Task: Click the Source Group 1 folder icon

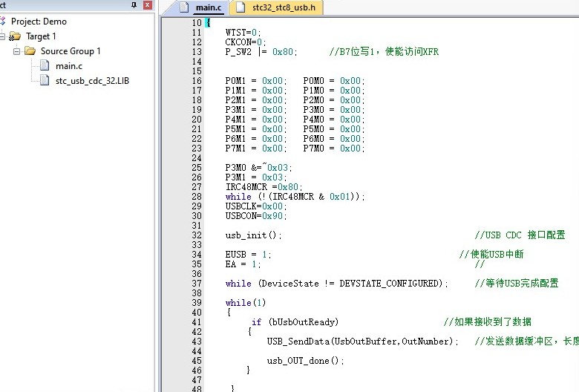Action: pyautogui.click(x=30, y=51)
